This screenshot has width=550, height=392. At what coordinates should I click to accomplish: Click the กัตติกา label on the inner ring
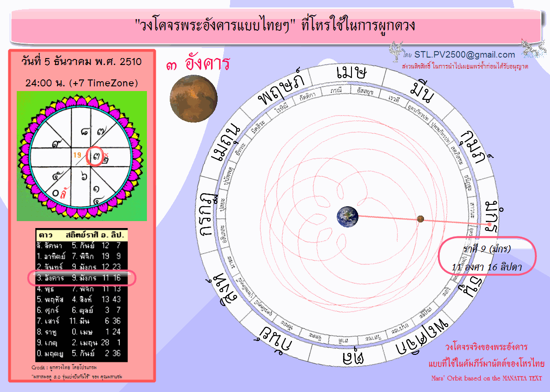tap(308, 97)
